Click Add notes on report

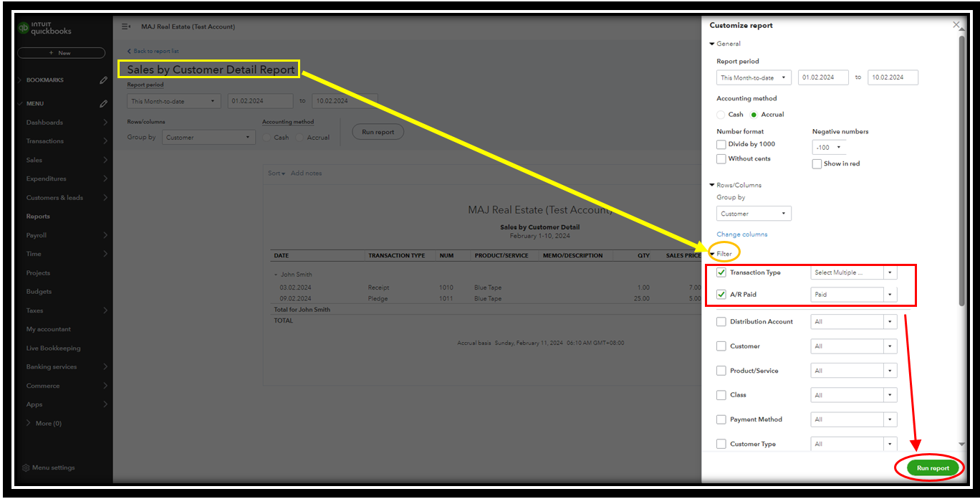306,174
